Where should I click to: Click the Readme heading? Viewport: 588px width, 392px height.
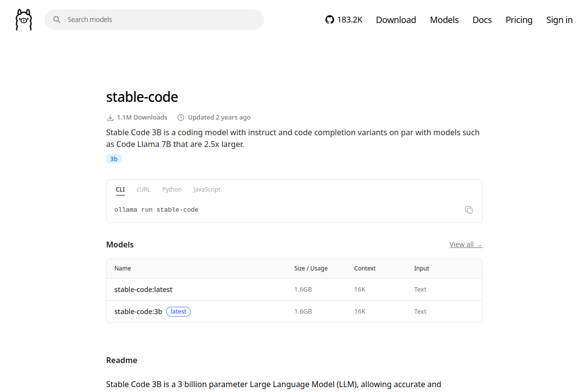point(122,360)
